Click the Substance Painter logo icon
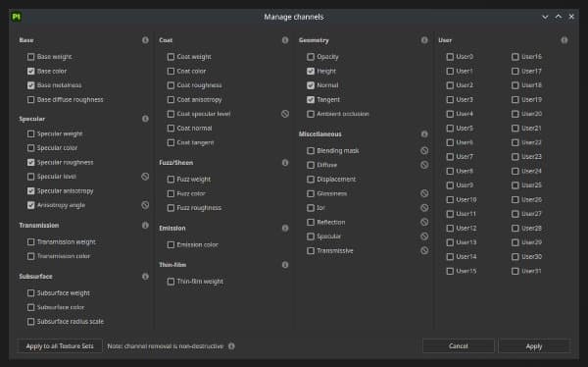This screenshot has width=588, height=367. tap(16, 17)
